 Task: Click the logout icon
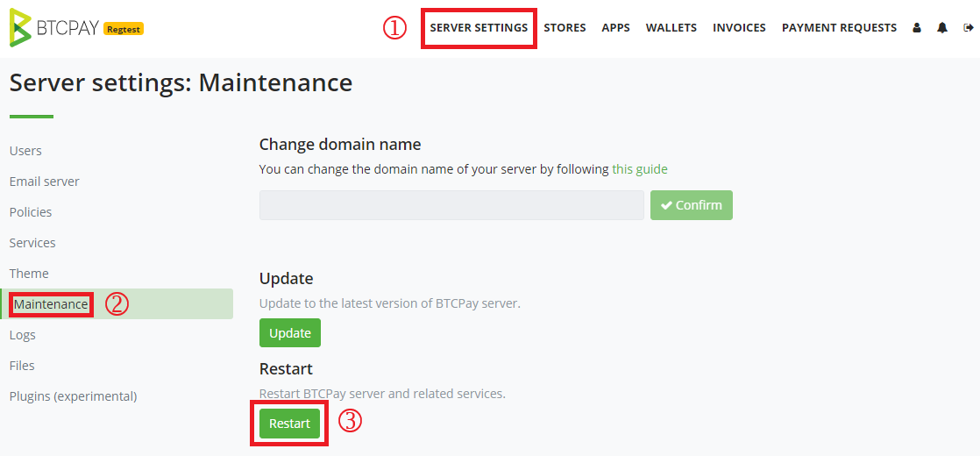(969, 27)
